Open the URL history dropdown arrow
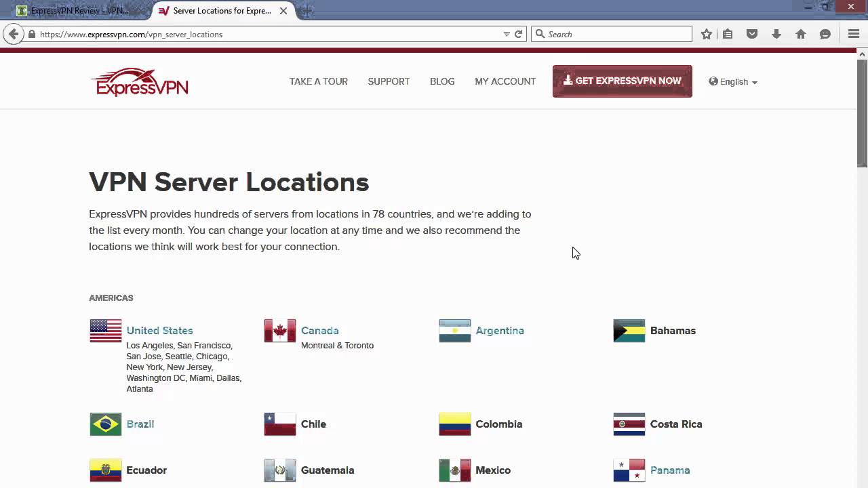The image size is (868, 488). point(507,34)
